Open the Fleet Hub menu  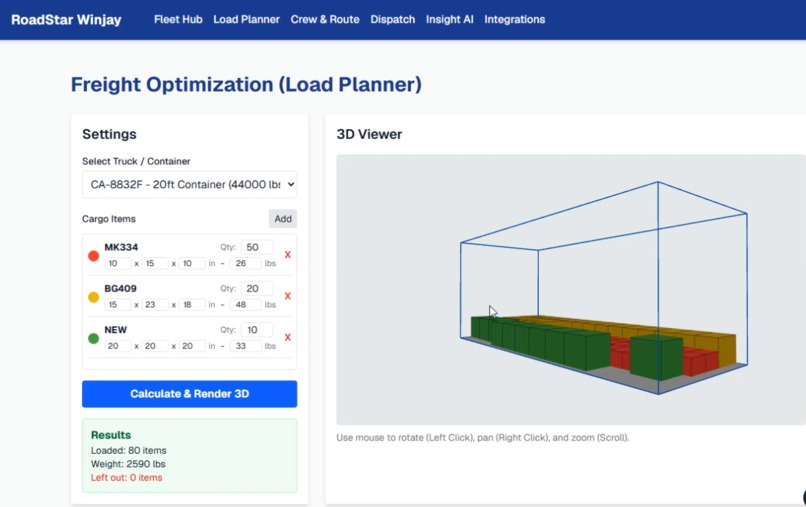coord(178,20)
